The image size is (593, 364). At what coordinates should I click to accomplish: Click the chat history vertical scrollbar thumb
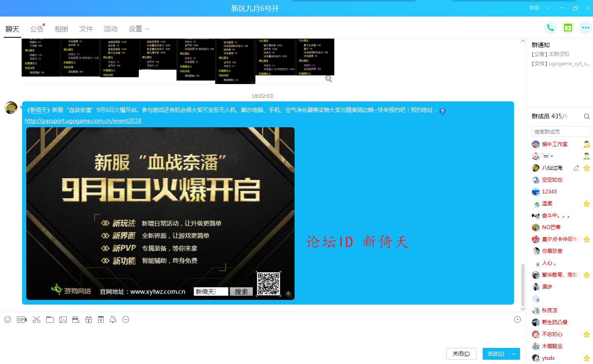523,284
